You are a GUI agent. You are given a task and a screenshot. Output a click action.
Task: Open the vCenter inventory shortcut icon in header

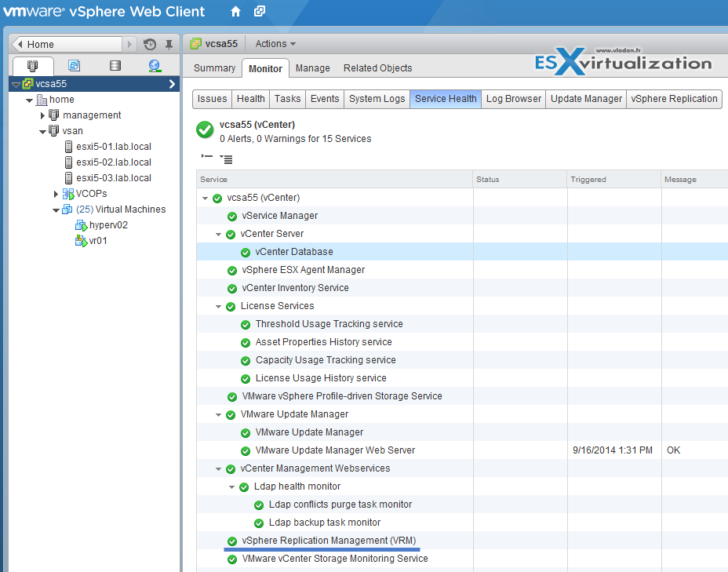point(260,11)
